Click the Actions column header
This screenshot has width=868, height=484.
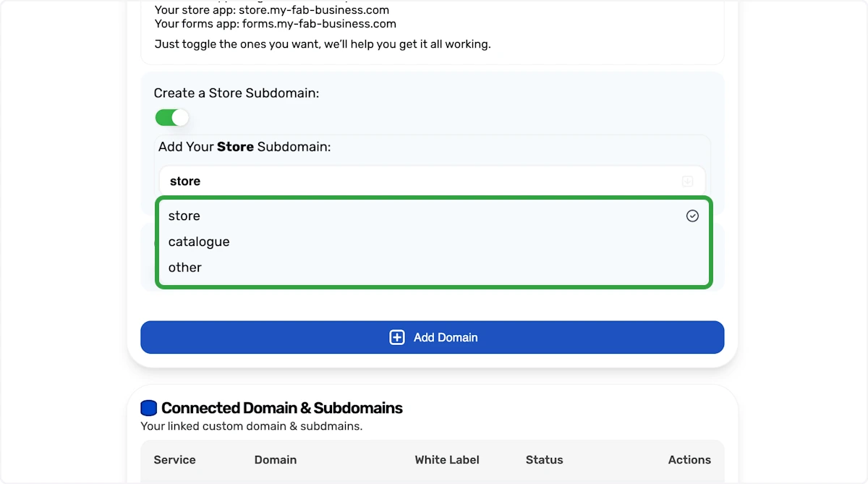pyautogui.click(x=689, y=459)
